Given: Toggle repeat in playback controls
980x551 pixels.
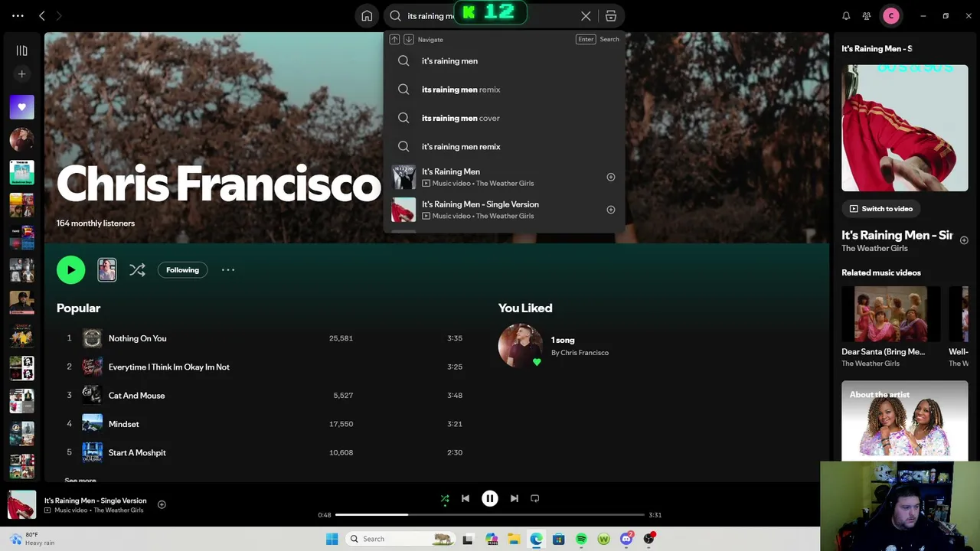Looking at the screenshot, I should click(535, 499).
